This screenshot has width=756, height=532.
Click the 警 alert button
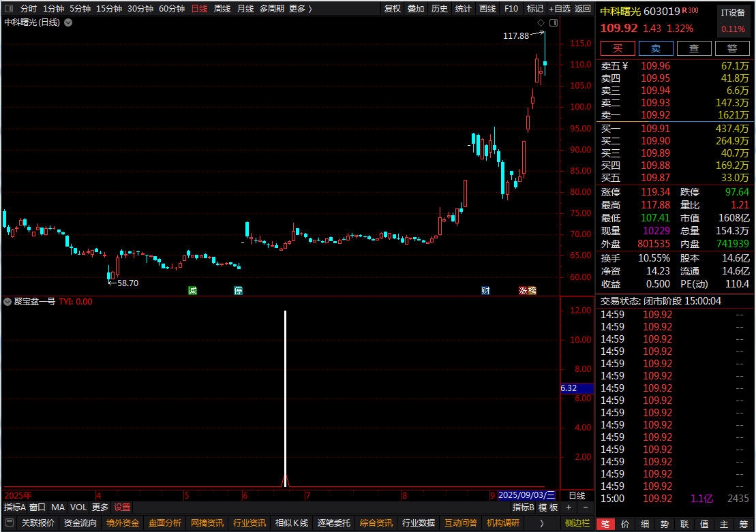[x=732, y=48]
